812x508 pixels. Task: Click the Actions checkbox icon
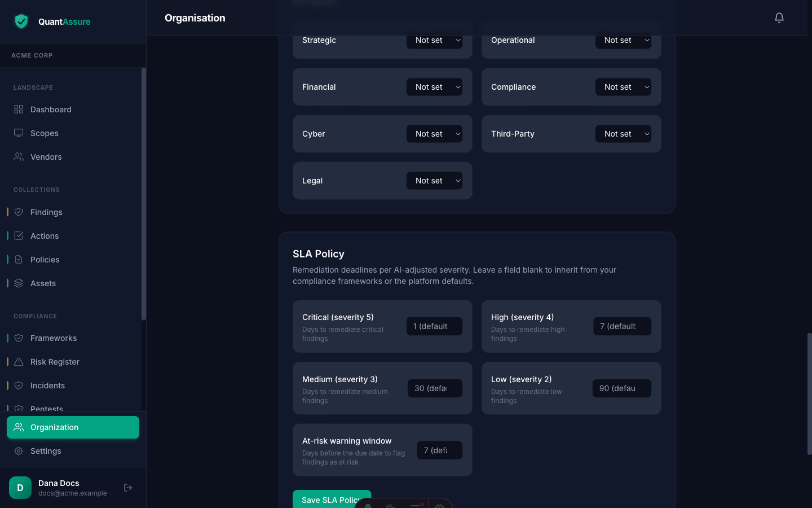click(19, 236)
